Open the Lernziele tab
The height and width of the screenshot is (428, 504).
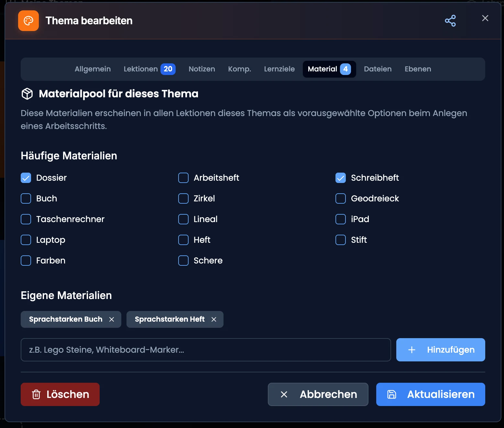tap(279, 69)
